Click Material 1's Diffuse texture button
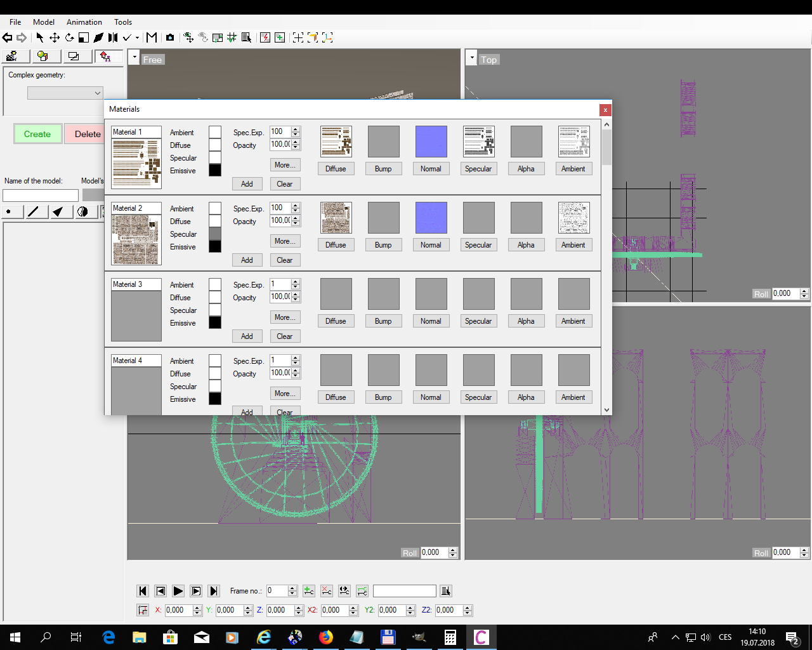This screenshot has width=812, height=650. point(336,169)
